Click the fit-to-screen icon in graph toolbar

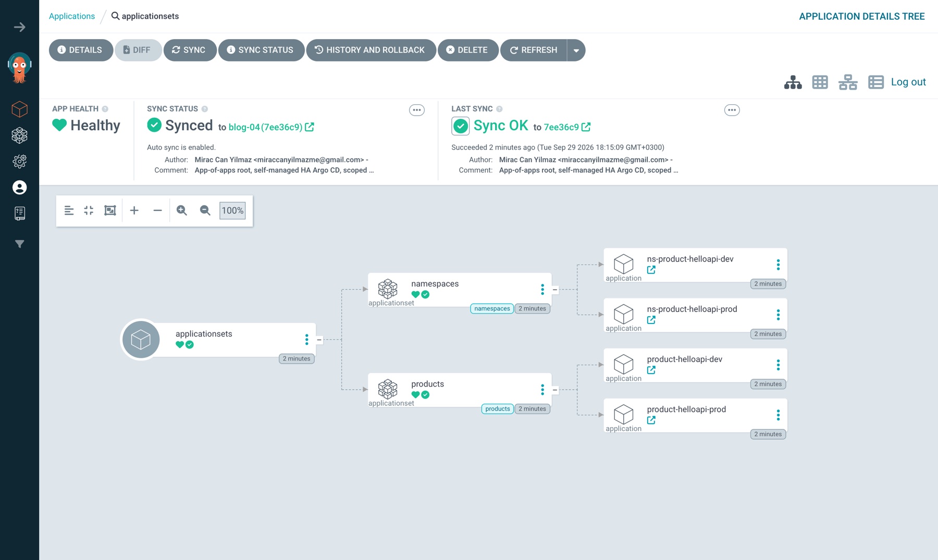[89, 210]
